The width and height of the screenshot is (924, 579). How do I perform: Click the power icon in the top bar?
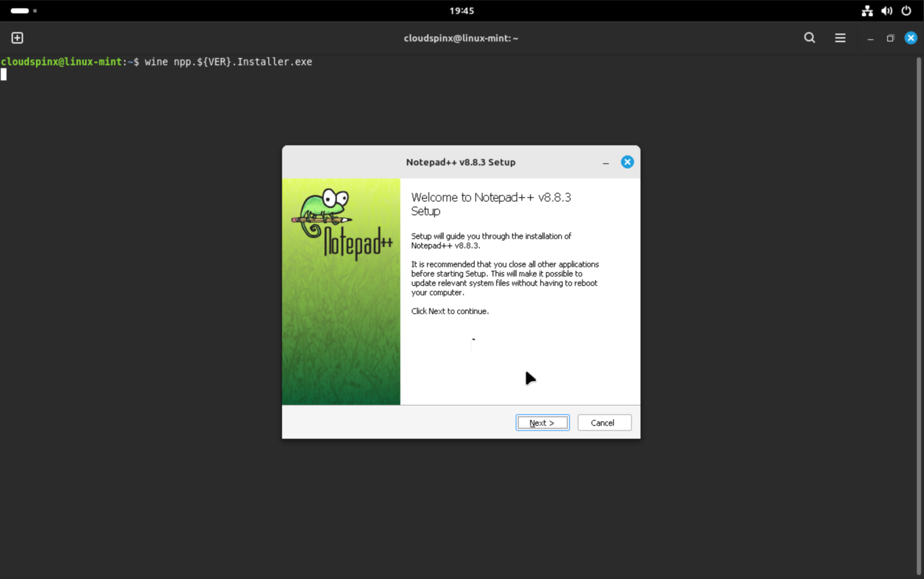pos(907,10)
